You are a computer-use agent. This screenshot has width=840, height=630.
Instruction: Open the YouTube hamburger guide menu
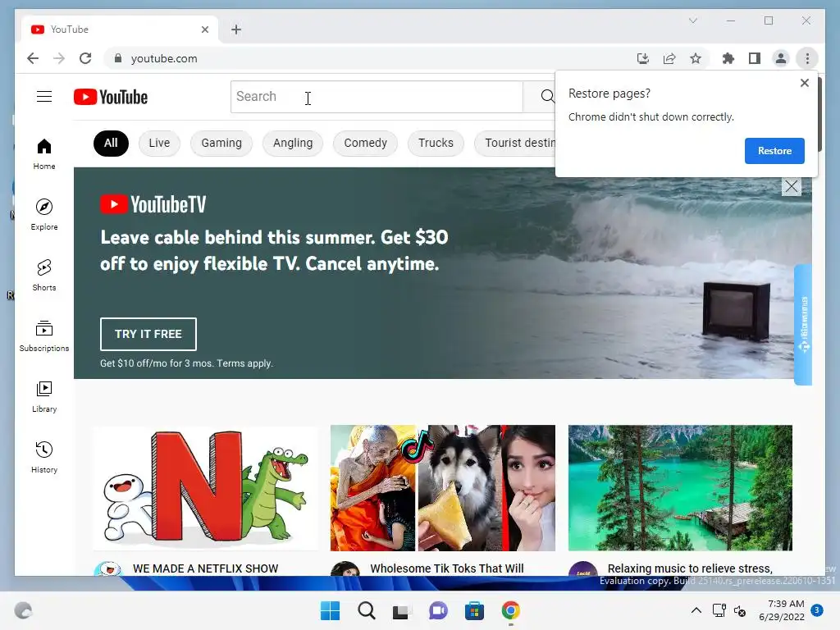tap(44, 97)
